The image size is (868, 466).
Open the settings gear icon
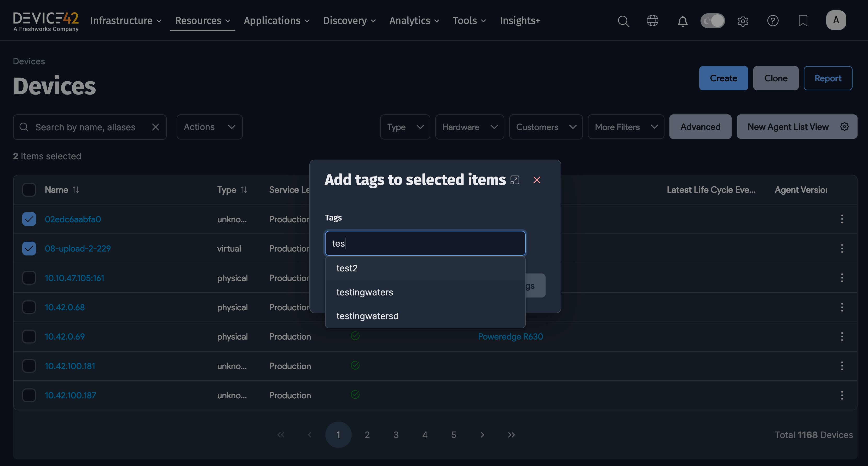[x=743, y=21]
